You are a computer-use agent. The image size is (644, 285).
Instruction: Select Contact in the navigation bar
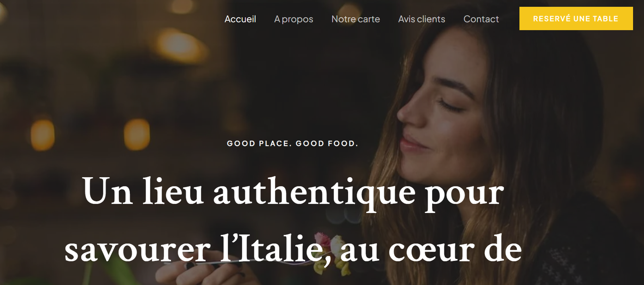click(481, 19)
